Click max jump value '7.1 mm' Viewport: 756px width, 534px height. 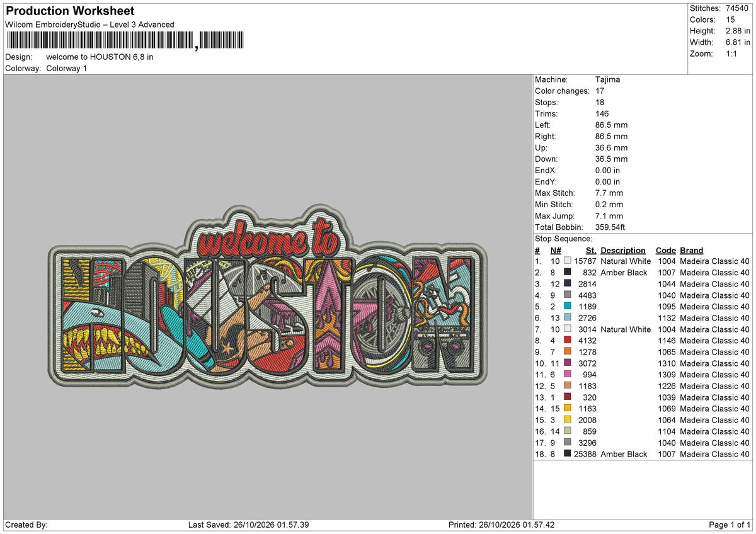(609, 215)
